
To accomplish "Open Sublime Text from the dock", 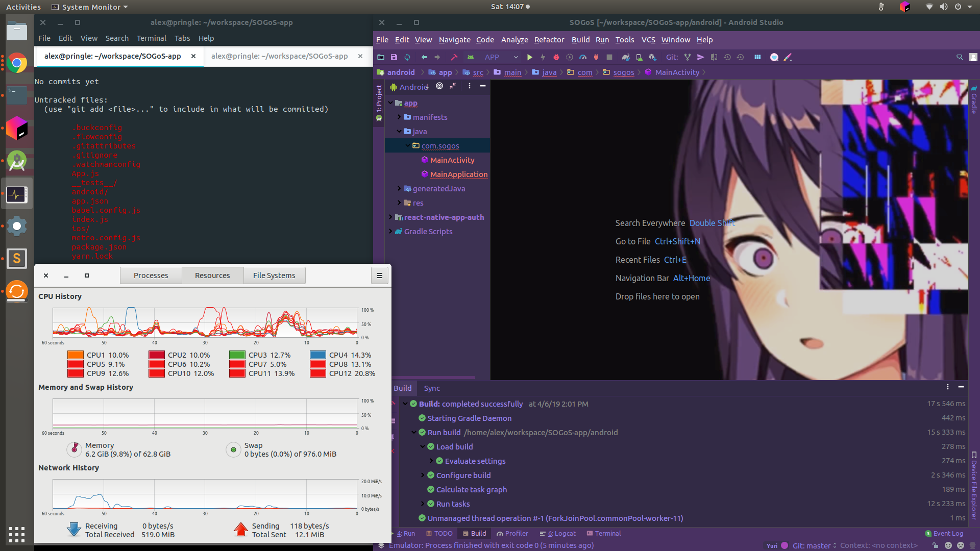I will coord(17,258).
